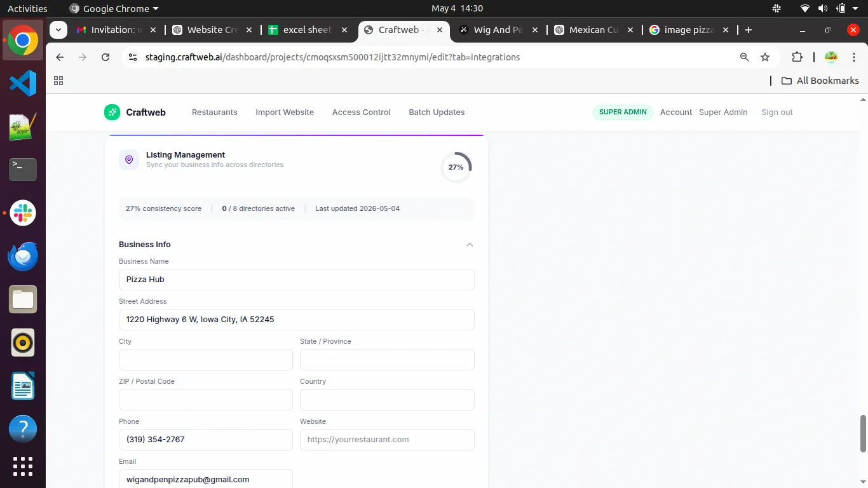Focus the Email field
This screenshot has height=488, width=868.
[x=206, y=479]
